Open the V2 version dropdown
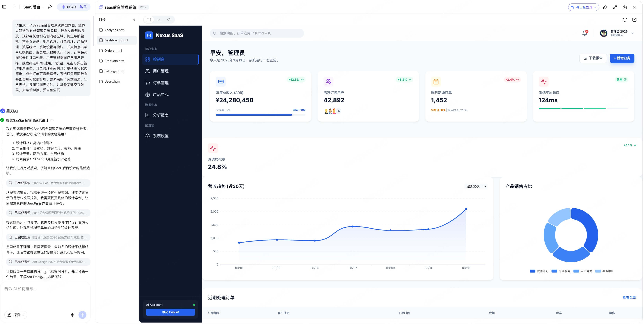The height and width of the screenshot is (324, 644). [143, 7]
